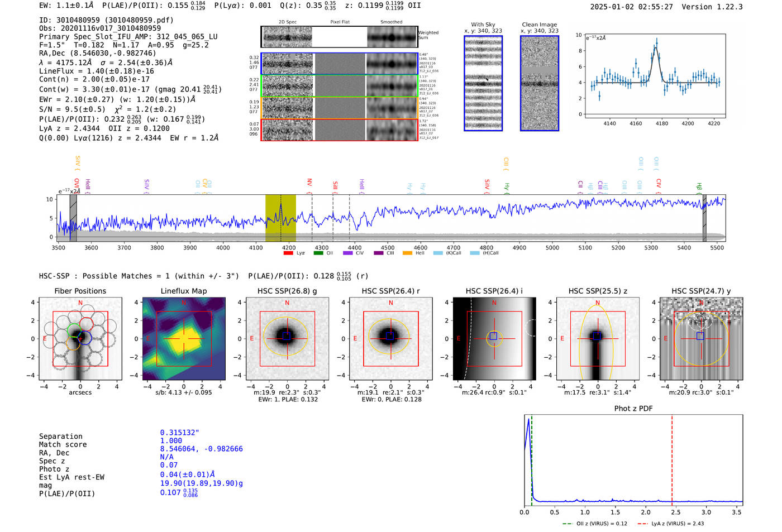
Task: Click the 'LyA z (VIRUS) = 2.43' legend entry
Action: [x=670, y=524]
